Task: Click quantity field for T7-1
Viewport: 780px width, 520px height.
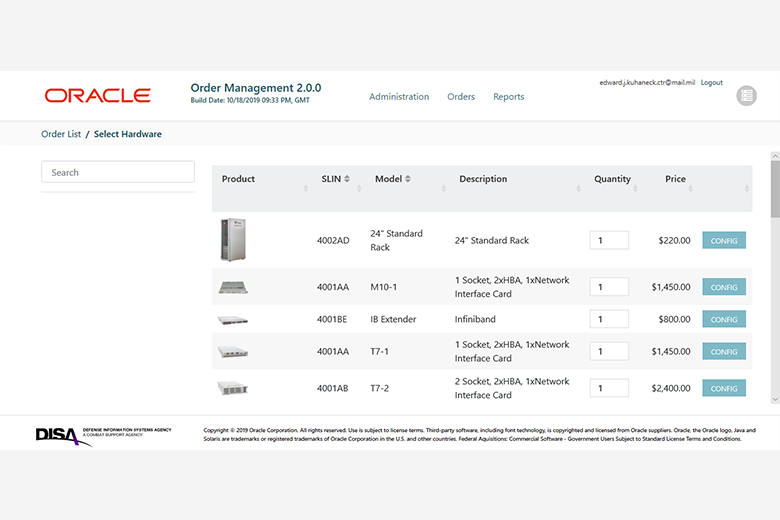Action: pos(609,351)
